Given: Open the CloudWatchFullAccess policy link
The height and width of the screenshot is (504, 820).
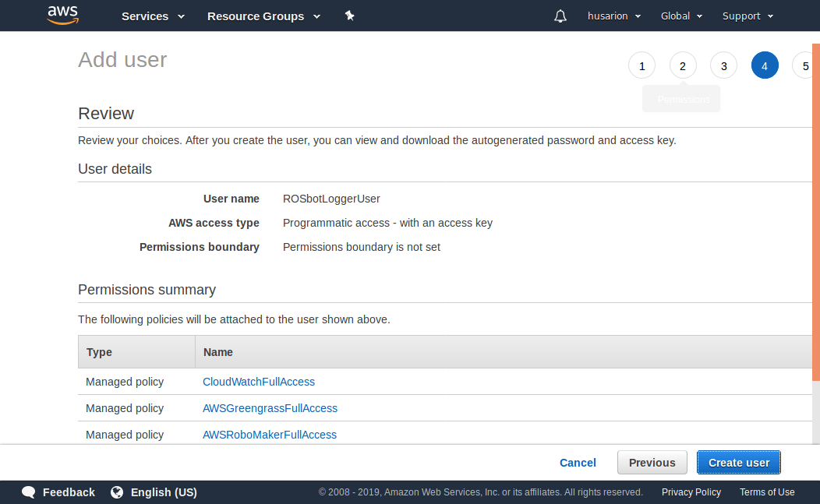Looking at the screenshot, I should pyautogui.click(x=259, y=382).
